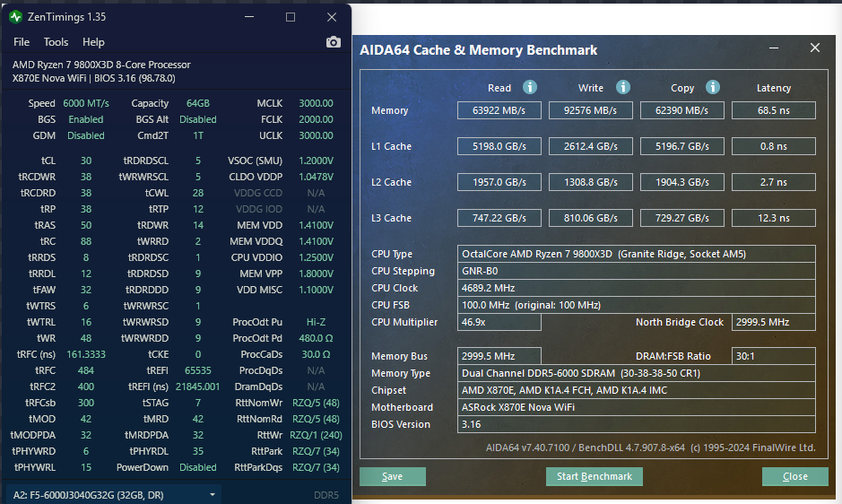Screen dimensions: 842x504
Task: Click the Speed value 6000 MT/s
Action: [86, 103]
